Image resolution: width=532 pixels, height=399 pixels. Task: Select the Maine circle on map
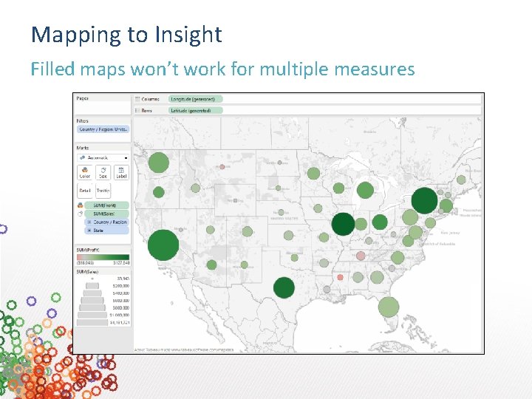pos(461,180)
